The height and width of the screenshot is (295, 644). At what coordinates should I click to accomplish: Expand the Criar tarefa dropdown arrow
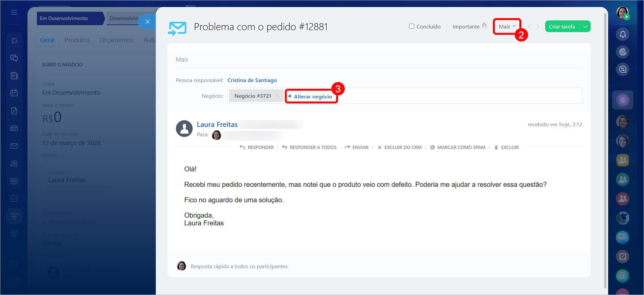tap(585, 26)
